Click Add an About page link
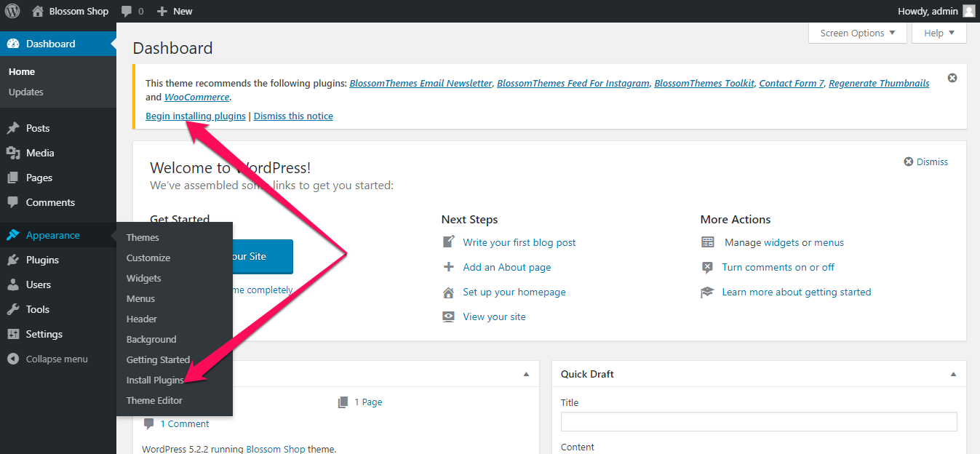980x454 pixels. pos(507,267)
